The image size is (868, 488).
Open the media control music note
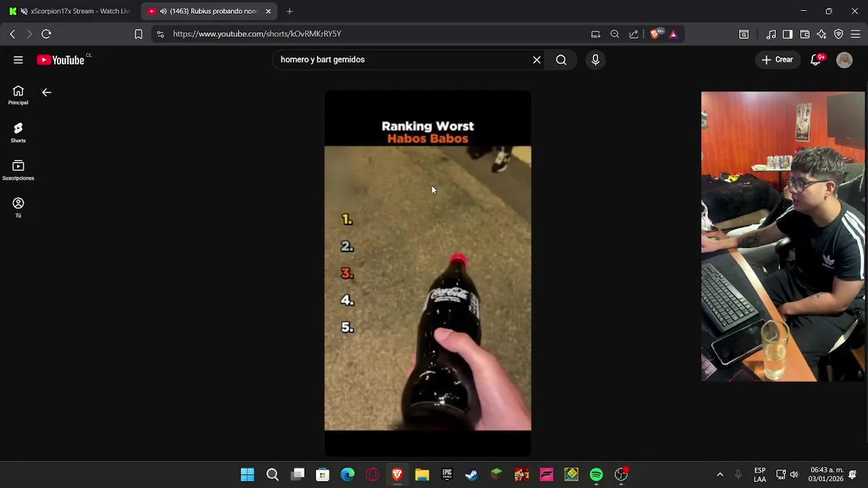coord(771,34)
